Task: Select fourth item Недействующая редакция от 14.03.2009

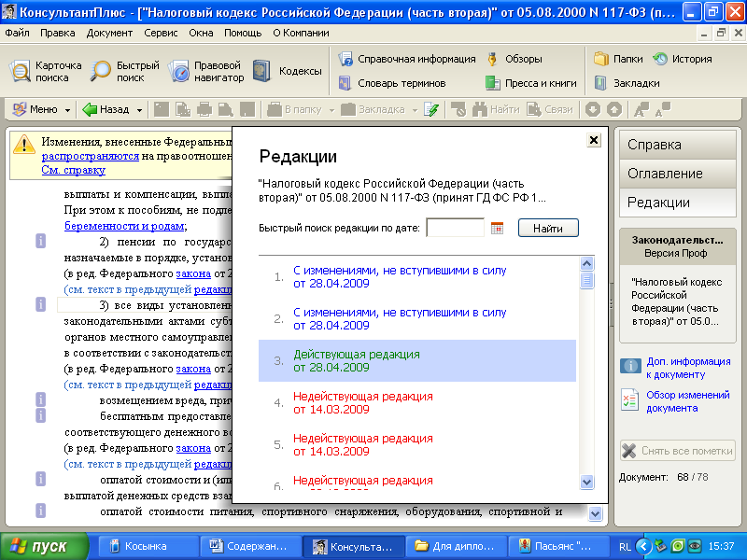Action: tap(416, 402)
